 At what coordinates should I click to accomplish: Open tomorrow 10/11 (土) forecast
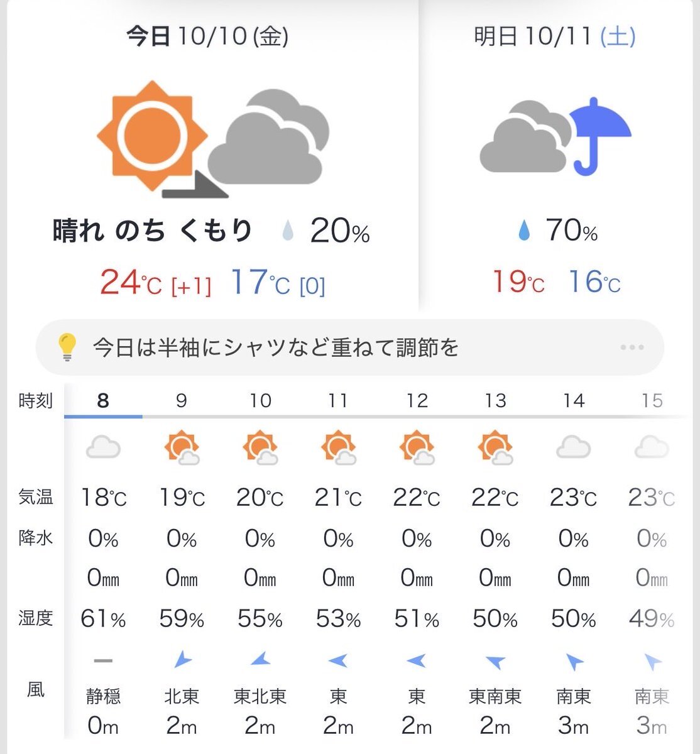(x=554, y=36)
